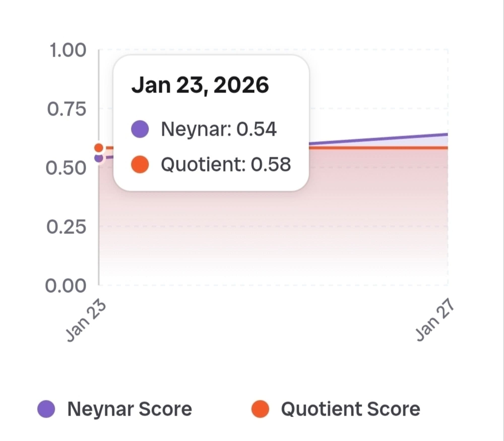Click the 0.50 y-axis tick label
The height and width of the screenshot is (441, 504).
66,168
